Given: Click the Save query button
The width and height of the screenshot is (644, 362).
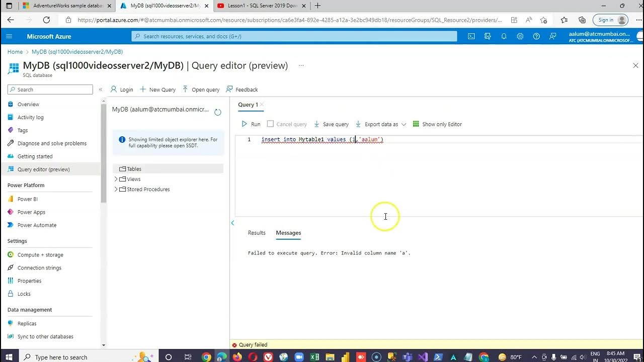Looking at the screenshot, I should 331,124.
